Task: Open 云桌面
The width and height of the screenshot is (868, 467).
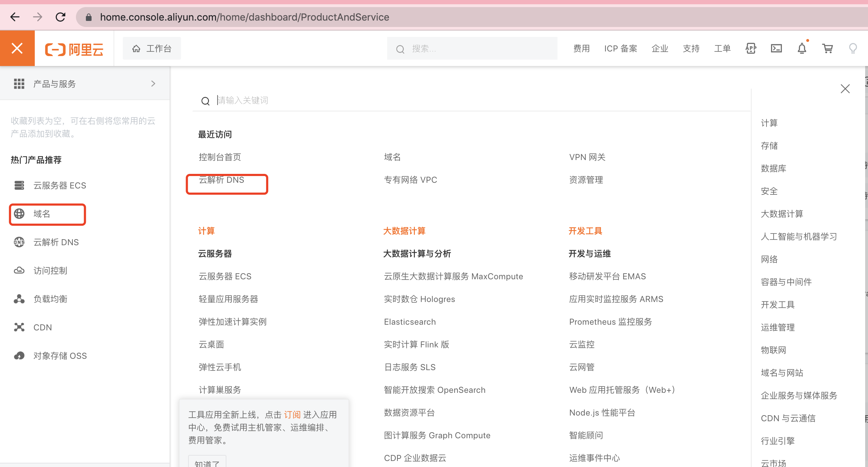Action: (211, 345)
